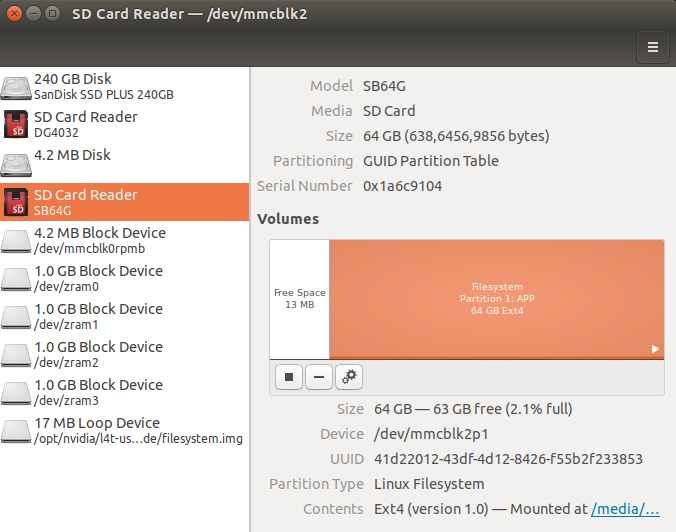Click Linux Filesystem partition type value
This screenshot has width=676, height=532.
[x=429, y=484]
